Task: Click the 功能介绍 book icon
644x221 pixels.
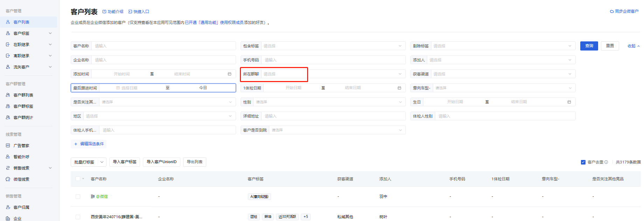Action: (x=104, y=12)
